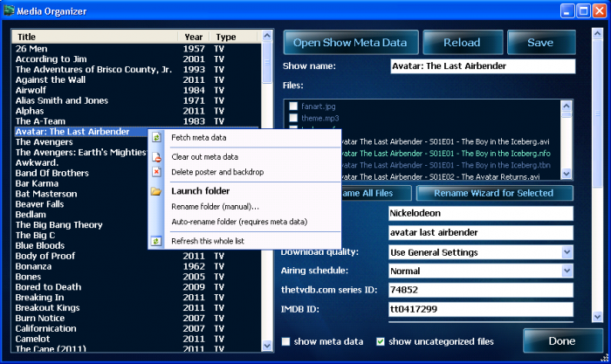Select Bored to Death row
Screen dimensions: 611x364
[136, 287]
